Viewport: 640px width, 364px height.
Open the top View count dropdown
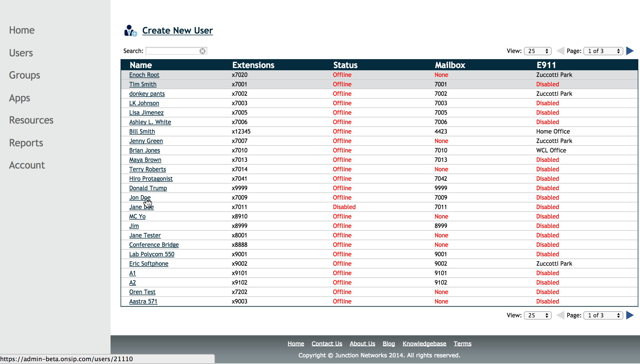pos(538,51)
